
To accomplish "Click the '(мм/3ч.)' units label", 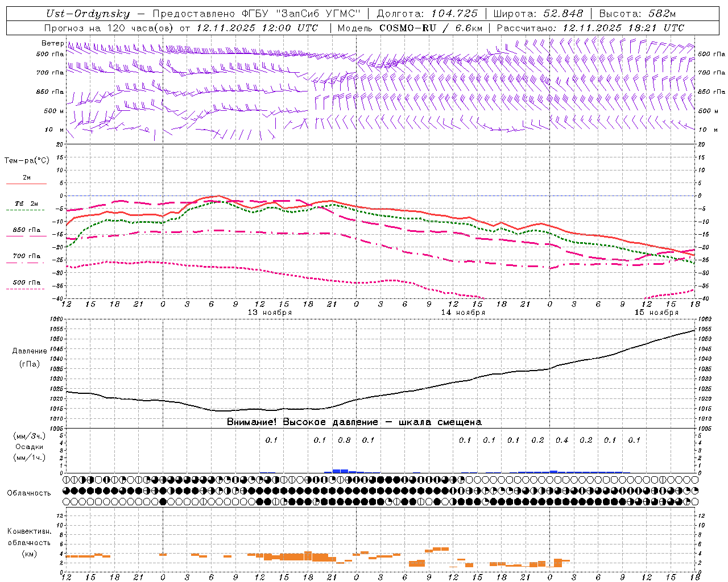I will pyautogui.click(x=30, y=436).
